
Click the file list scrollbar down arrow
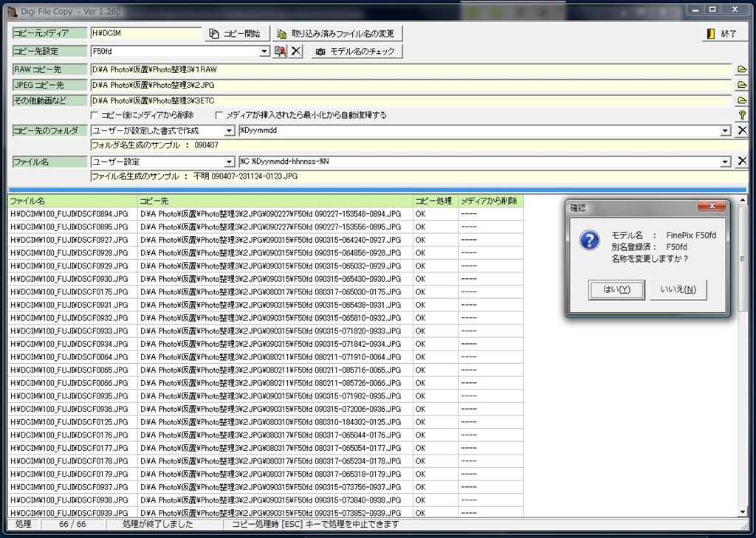click(743, 512)
